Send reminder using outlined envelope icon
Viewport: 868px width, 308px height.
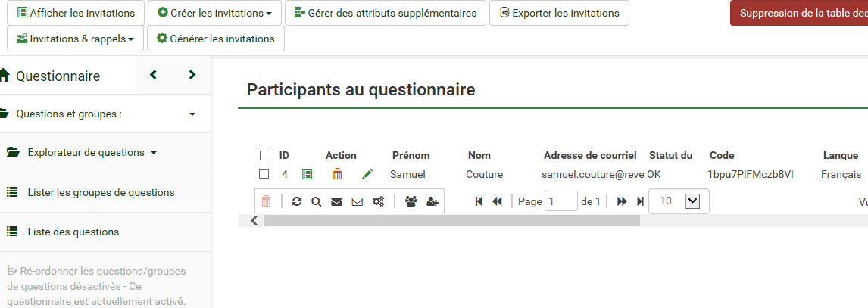point(357,202)
